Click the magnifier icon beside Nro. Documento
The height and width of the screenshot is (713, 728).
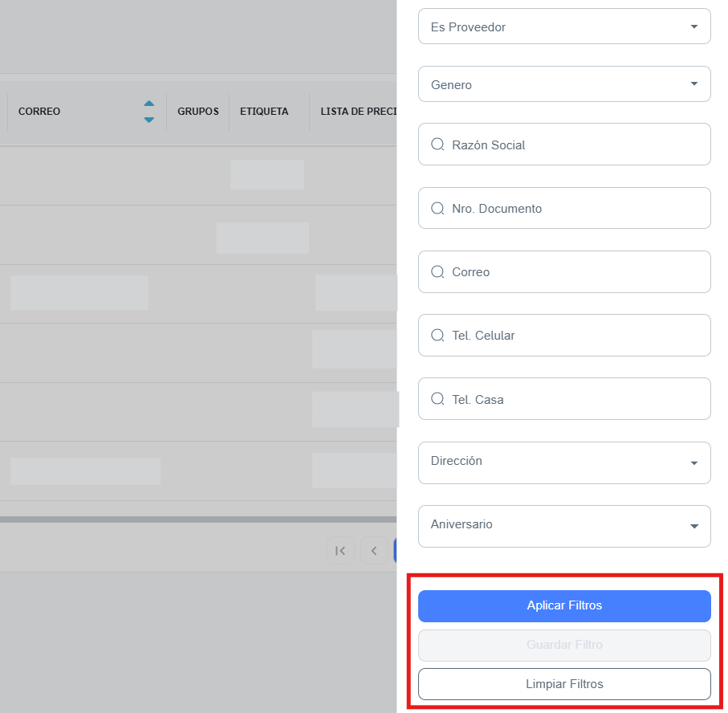(x=437, y=208)
